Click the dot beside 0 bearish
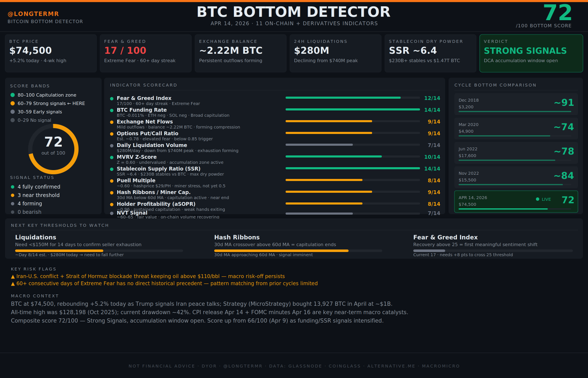Viewport: 588px width, 378px height. [x=13, y=212]
